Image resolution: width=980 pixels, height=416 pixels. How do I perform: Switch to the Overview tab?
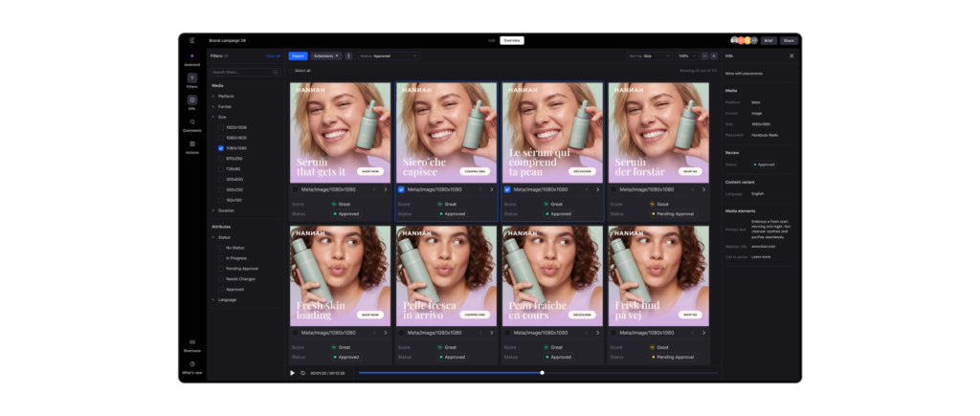click(512, 40)
